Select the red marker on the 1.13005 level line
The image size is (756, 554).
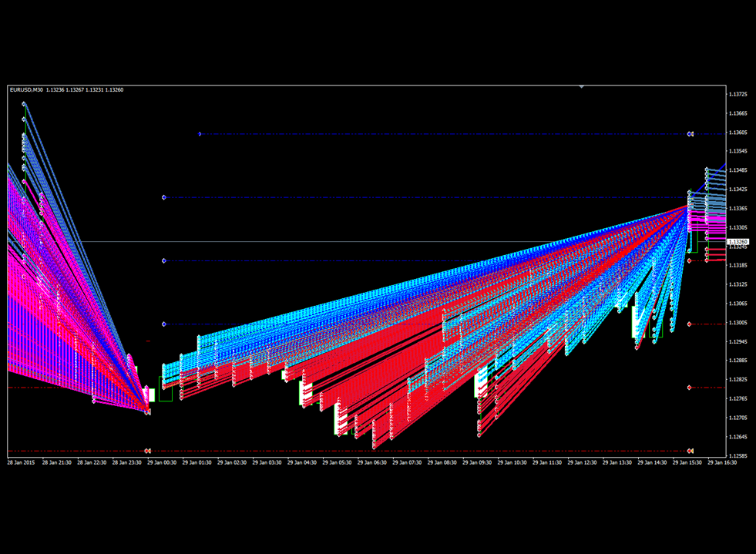tap(688, 324)
